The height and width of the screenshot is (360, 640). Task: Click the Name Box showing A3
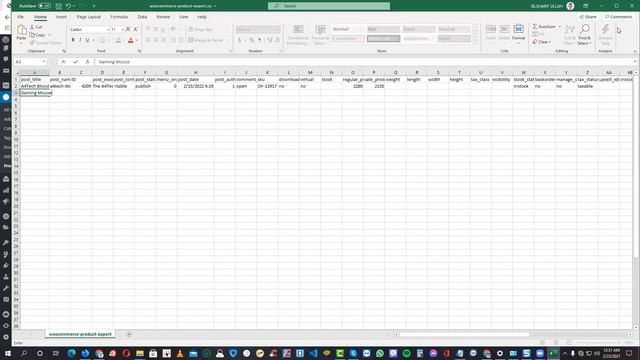point(31,62)
